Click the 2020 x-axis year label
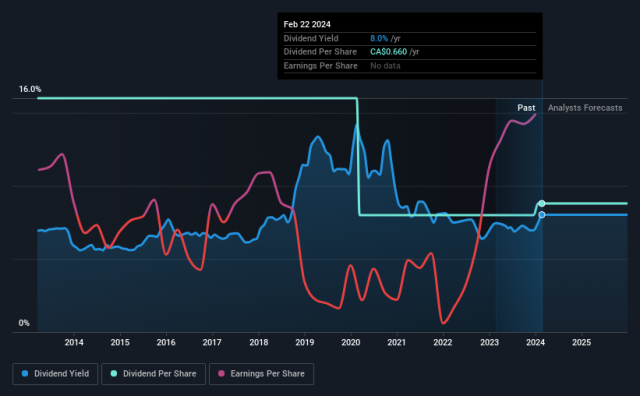The width and height of the screenshot is (640, 396). 351,342
